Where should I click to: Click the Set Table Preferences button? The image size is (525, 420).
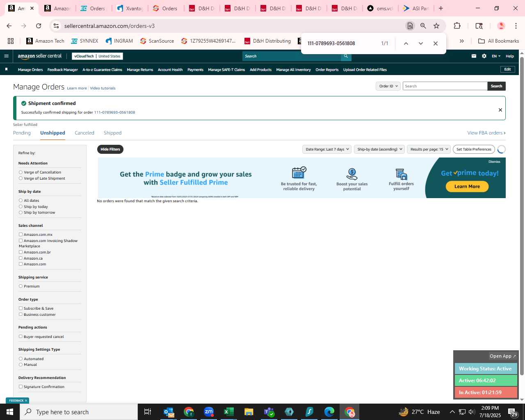[x=474, y=149]
